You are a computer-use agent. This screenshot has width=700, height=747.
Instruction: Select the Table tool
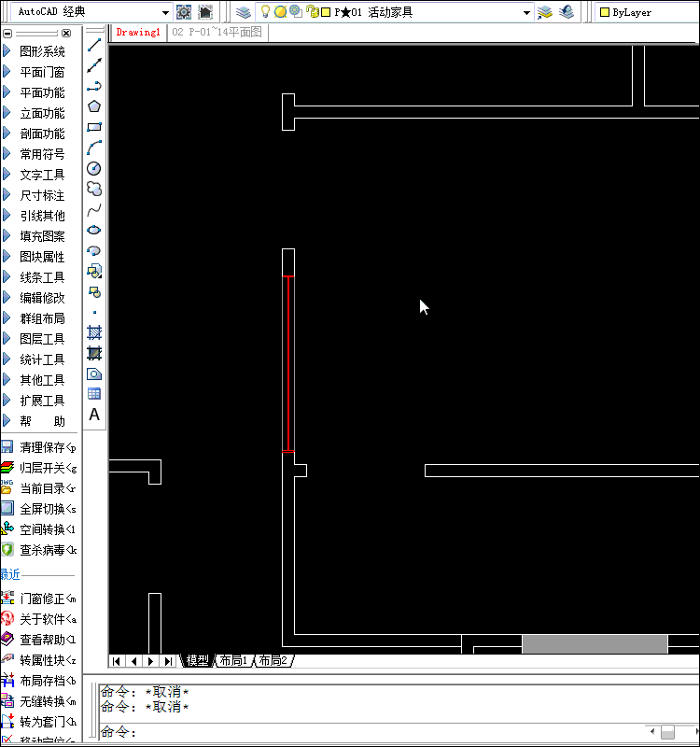(x=94, y=393)
